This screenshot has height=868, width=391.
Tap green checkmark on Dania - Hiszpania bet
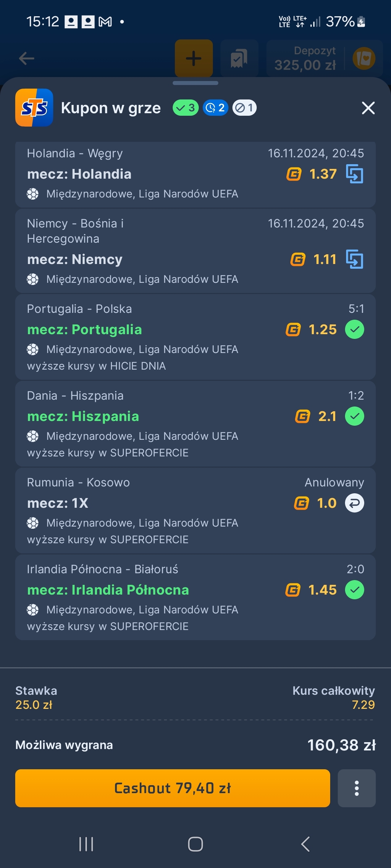click(x=354, y=416)
